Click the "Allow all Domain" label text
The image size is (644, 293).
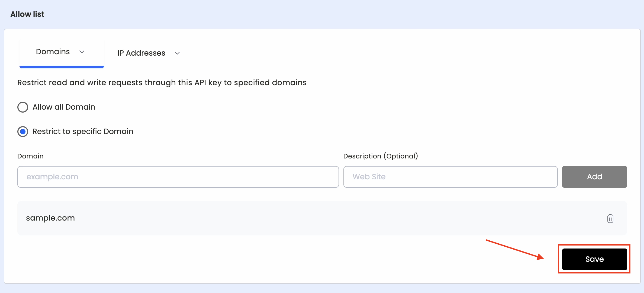click(64, 107)
